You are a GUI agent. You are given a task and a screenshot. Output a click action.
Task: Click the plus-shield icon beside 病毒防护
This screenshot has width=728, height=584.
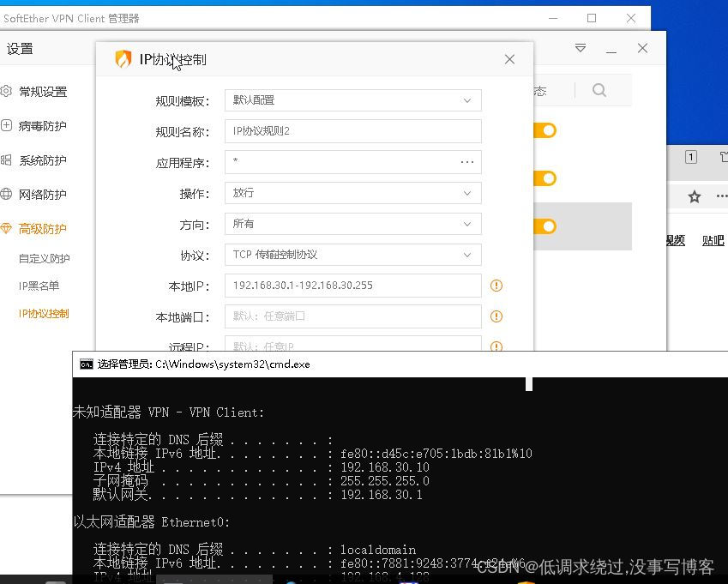click(6, 125)
